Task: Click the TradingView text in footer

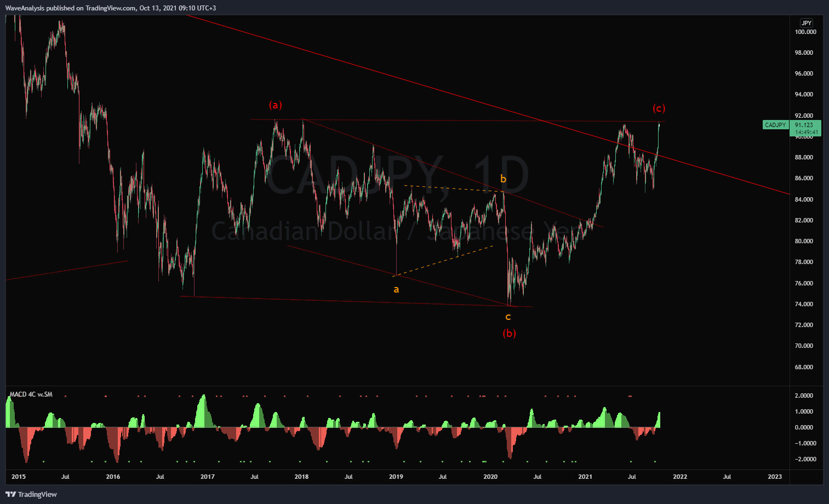Action: click(37, 494)
